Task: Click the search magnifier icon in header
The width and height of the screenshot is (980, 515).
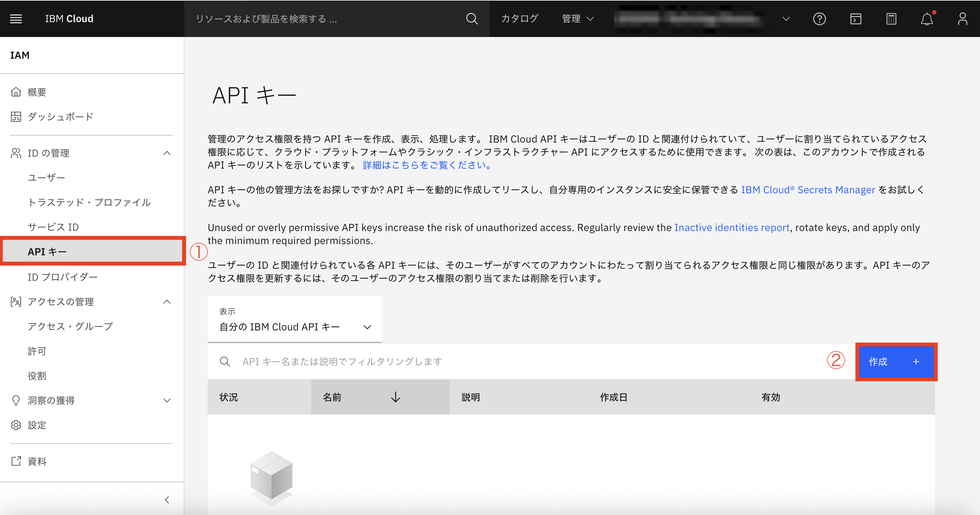Action: pyautogui.click(x=472, y=18)
